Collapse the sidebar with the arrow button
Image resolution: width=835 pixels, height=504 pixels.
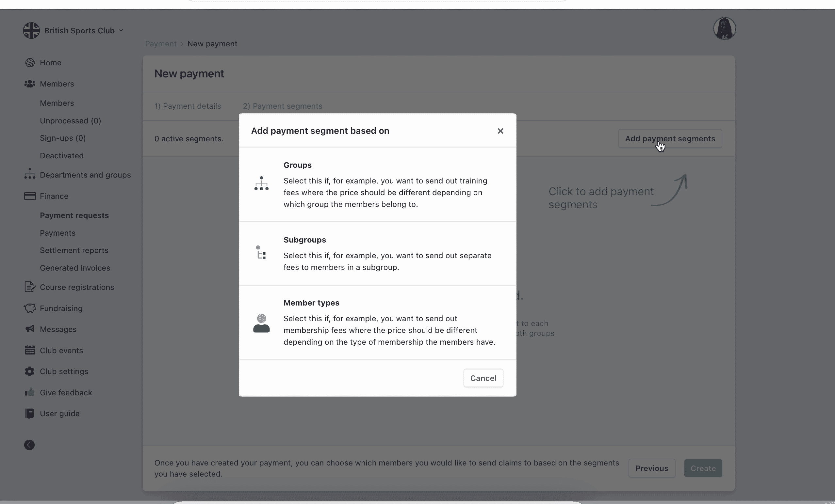click(29, 445)
